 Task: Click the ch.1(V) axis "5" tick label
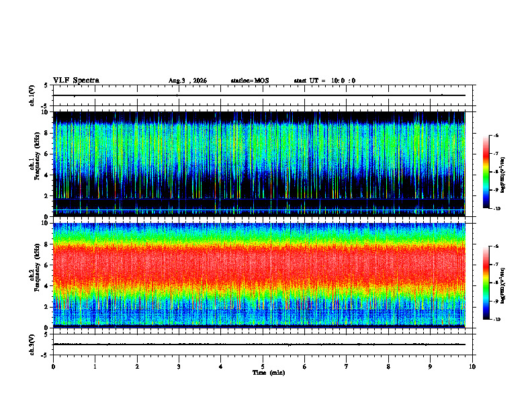click(x=46, y=86)
